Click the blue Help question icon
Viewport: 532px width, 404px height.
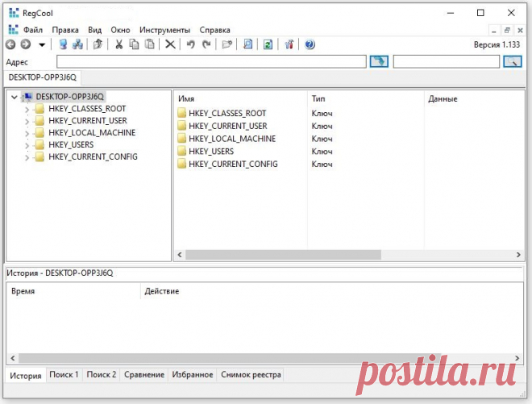coord(310,44)
